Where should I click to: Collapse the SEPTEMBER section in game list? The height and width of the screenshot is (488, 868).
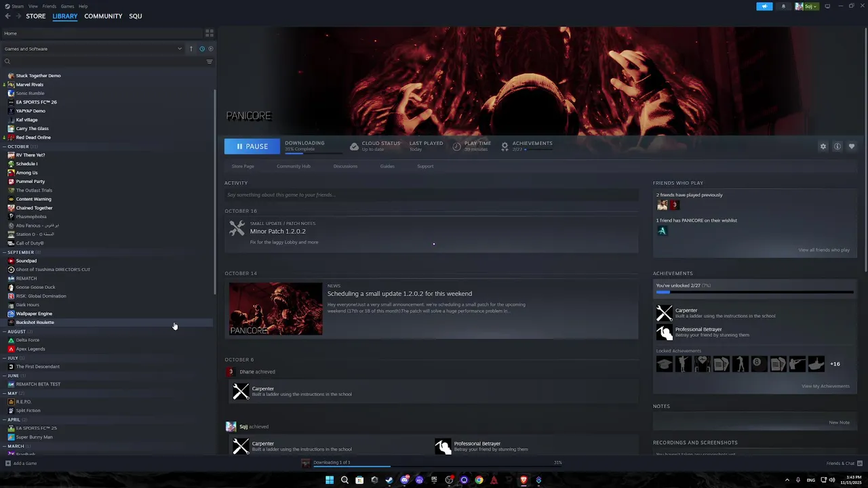pyautogui.click(x=5, y=252)
